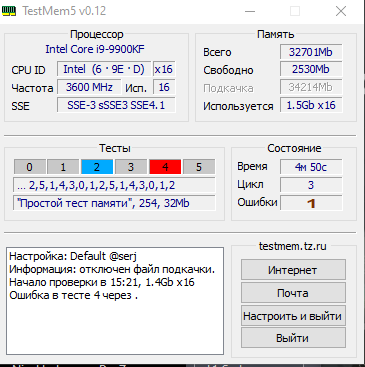
Task: Click the Подкачка label
Action: (x=228, y=88)
